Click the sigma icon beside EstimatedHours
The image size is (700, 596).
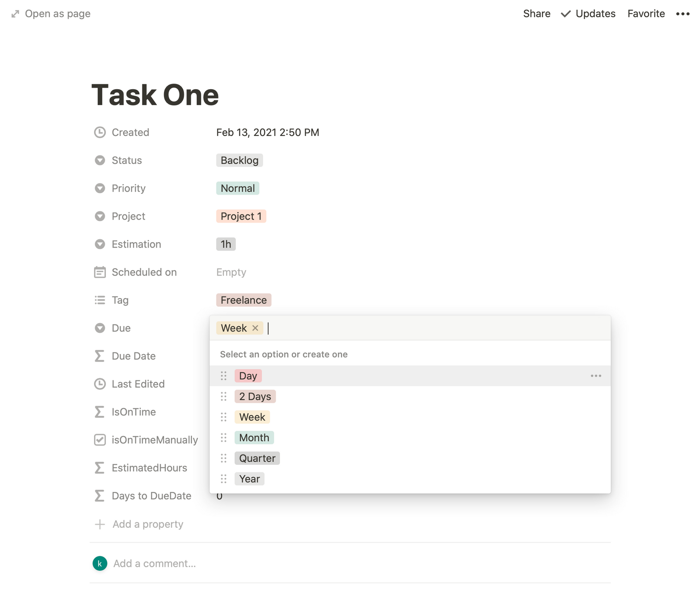point(100,468)
